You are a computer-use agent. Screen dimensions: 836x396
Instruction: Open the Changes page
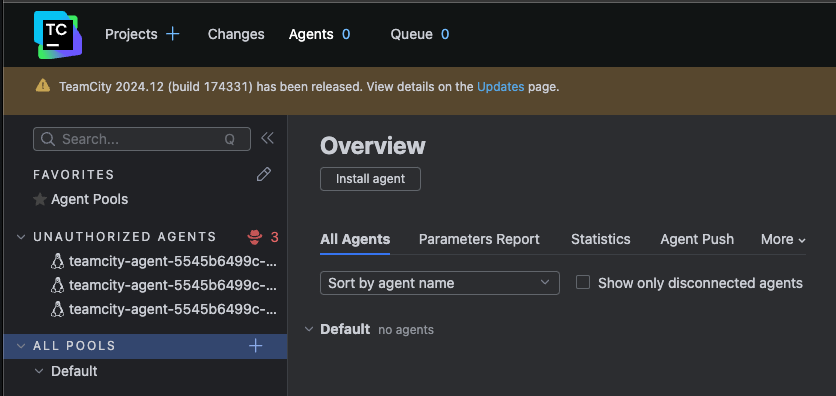click(236, 34)
